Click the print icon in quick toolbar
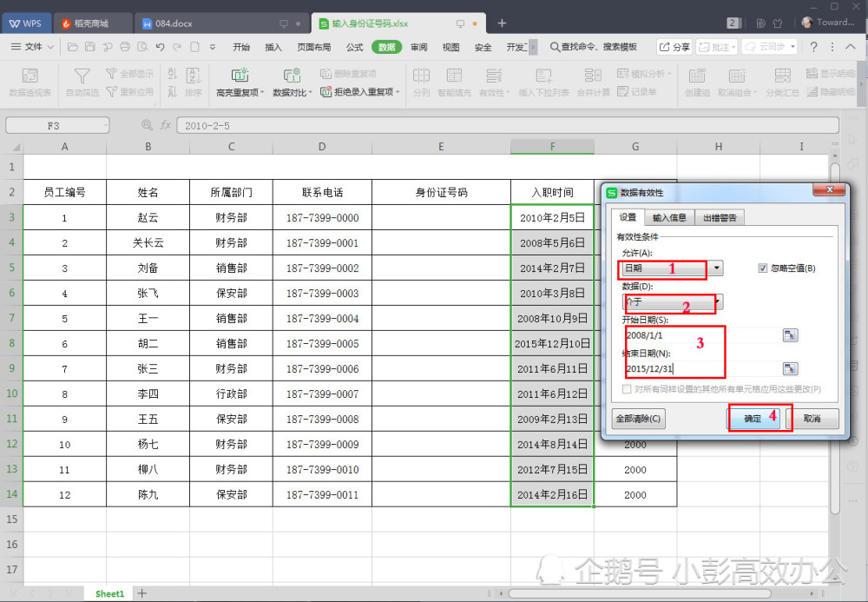Screen dimensions: 868x602 click(x=125, y=47)
